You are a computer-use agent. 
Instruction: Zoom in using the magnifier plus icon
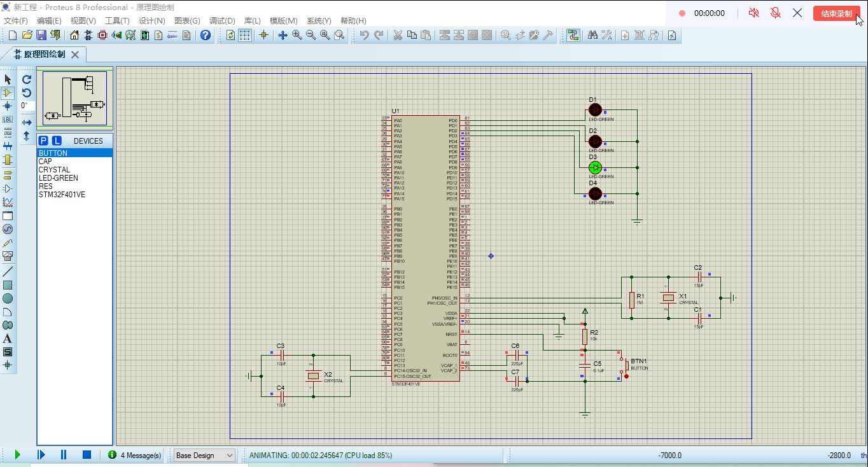[297, 36]
